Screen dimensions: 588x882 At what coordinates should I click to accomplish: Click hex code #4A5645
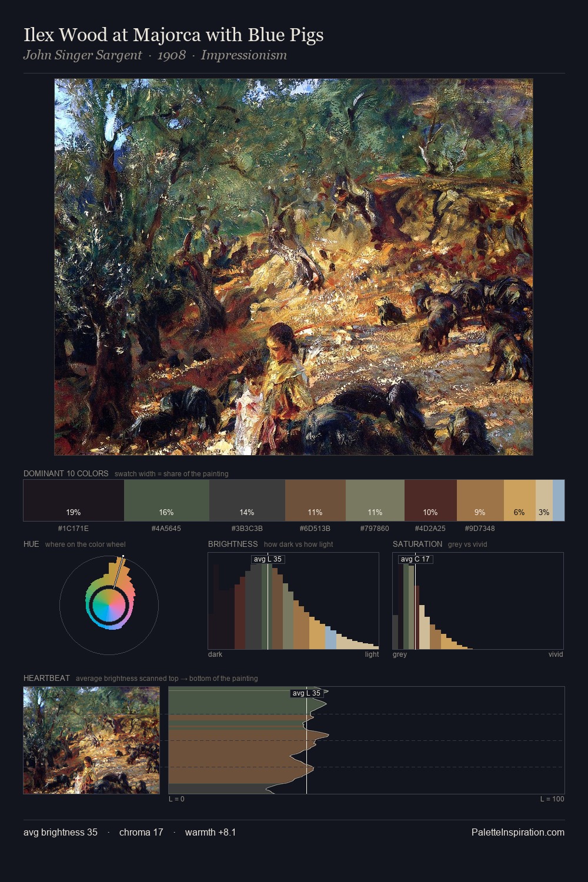tap(166, 529)
